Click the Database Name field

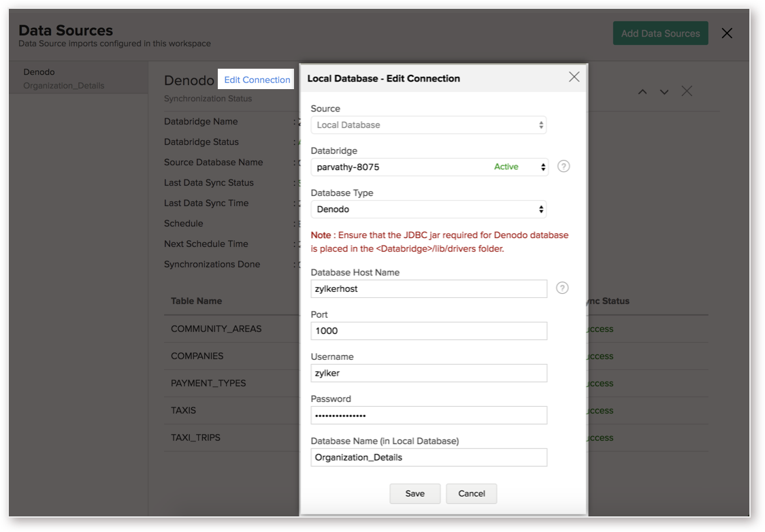(x=429, y=457)
